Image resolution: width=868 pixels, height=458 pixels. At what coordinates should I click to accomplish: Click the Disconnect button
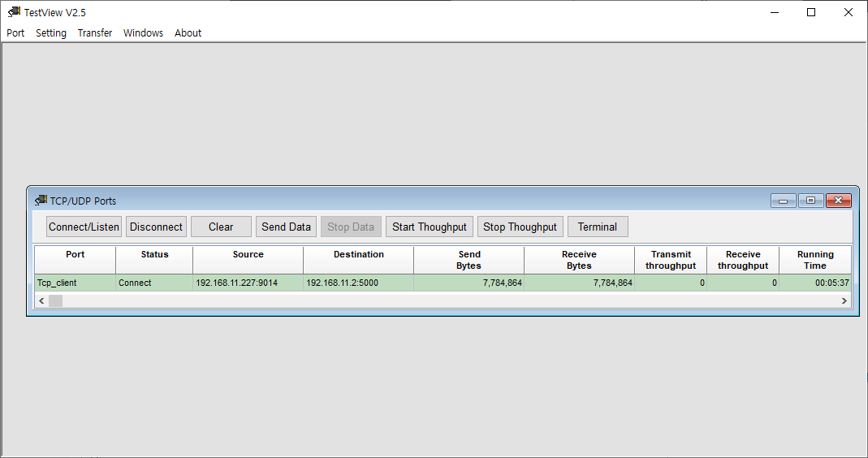[156, 227]
